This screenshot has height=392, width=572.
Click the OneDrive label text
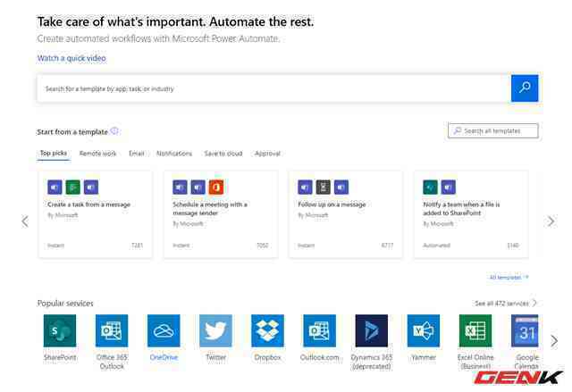(x=164, y=357)
